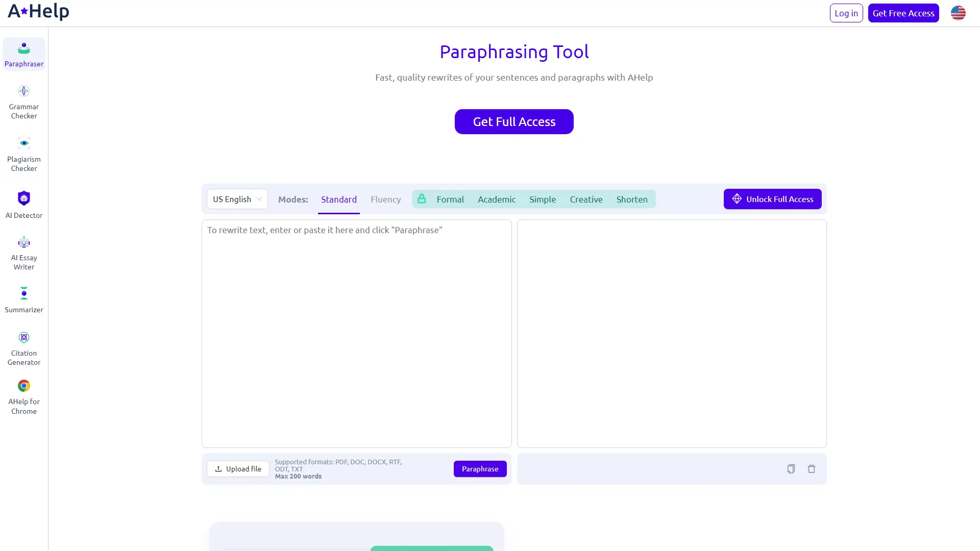Open the Grammar Checker sidebar icon
Image resolution: width=980 pixels, height=551 pixels.
pos(24,91)
